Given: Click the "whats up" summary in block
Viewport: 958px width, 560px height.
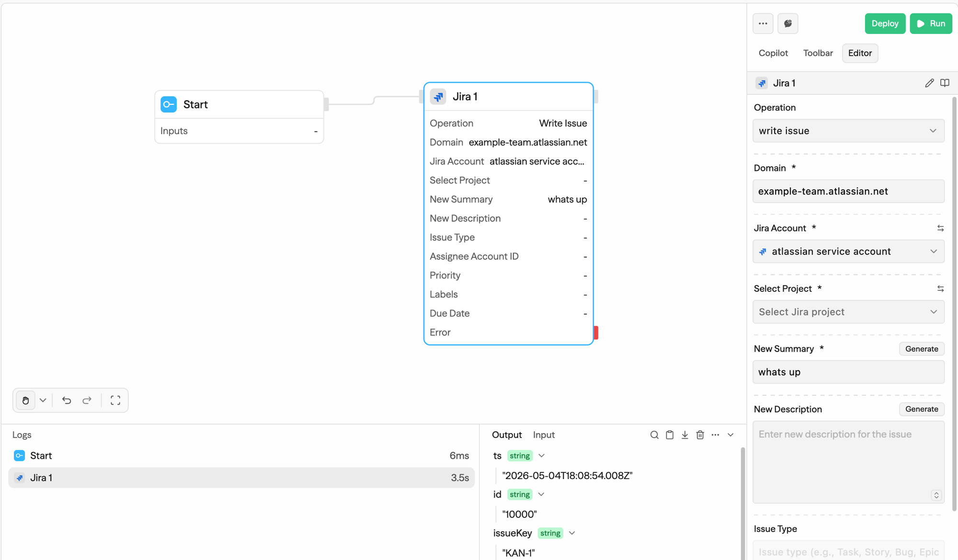Looking at the screenshot, I should pyautogui.click(x=567, y=200).
